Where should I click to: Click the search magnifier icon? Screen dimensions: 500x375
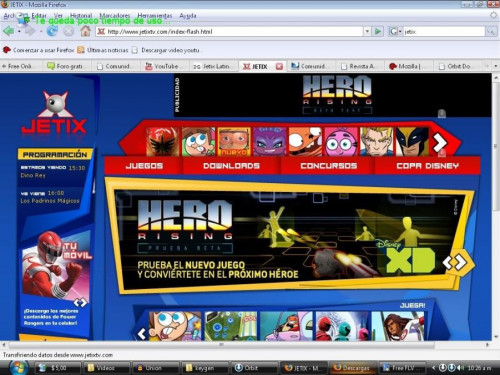491,32
